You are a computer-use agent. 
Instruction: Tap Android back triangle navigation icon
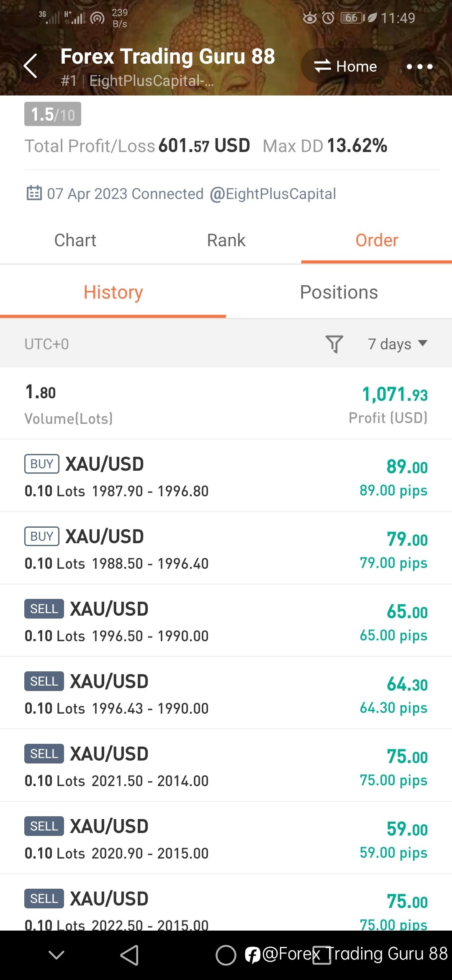pos(129,955)
